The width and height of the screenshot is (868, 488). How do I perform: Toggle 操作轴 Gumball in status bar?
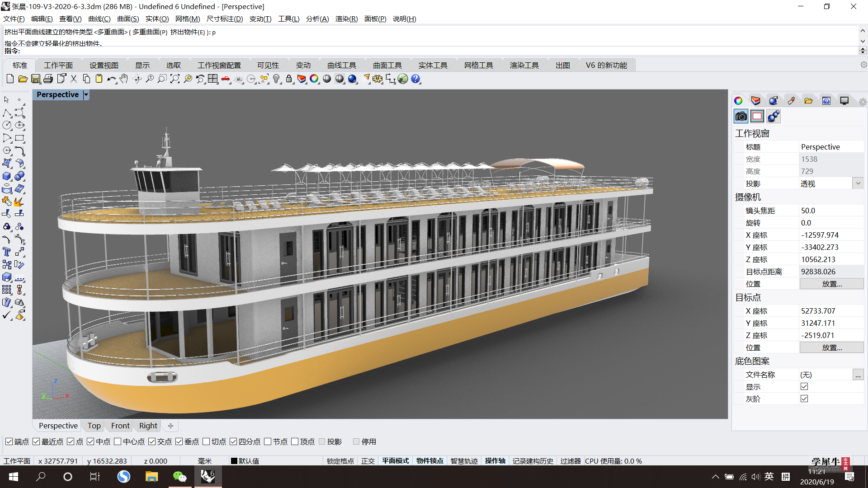(x=495, y=461)
